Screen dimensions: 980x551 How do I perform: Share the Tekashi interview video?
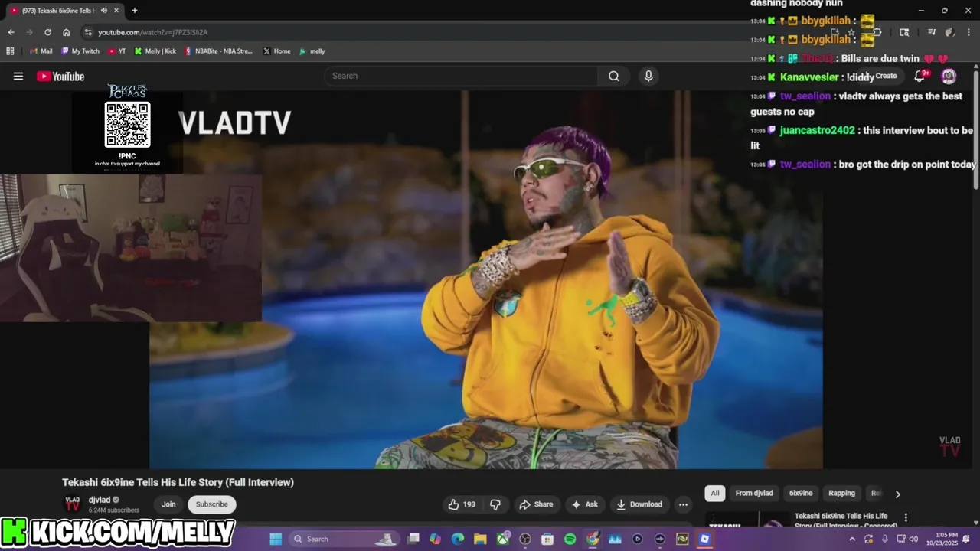[536, 504]
